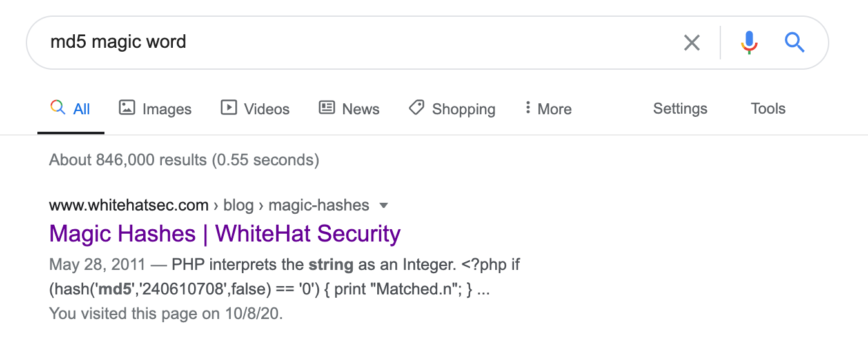The height and width of the screenshot is (350, 868).
Task: Select the price tag icon beside Shopping
Action: pyautogui.click(x=417, y=107)
